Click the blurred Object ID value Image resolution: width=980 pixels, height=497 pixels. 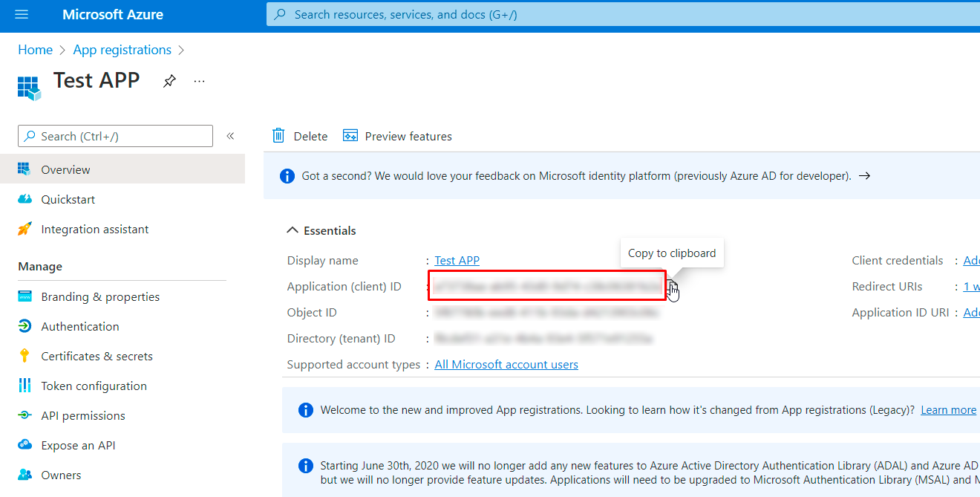(x=546, y=313)
